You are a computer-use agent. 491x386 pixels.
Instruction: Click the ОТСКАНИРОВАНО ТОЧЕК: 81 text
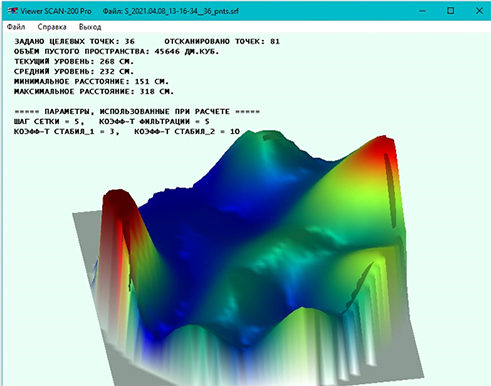[222, 41]
